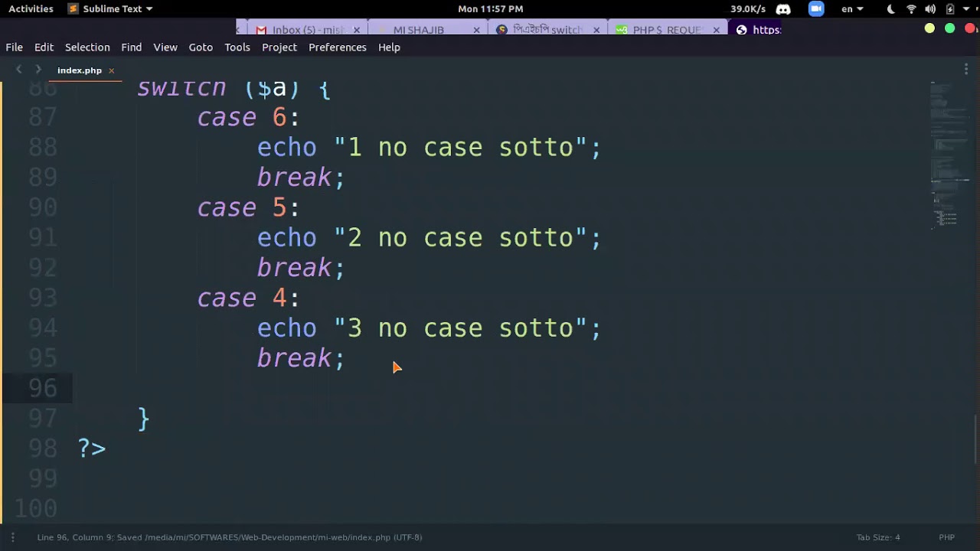Click the string "3 no case sotto"
This screenshot has height=551, width=980.
tap(461, 328)
